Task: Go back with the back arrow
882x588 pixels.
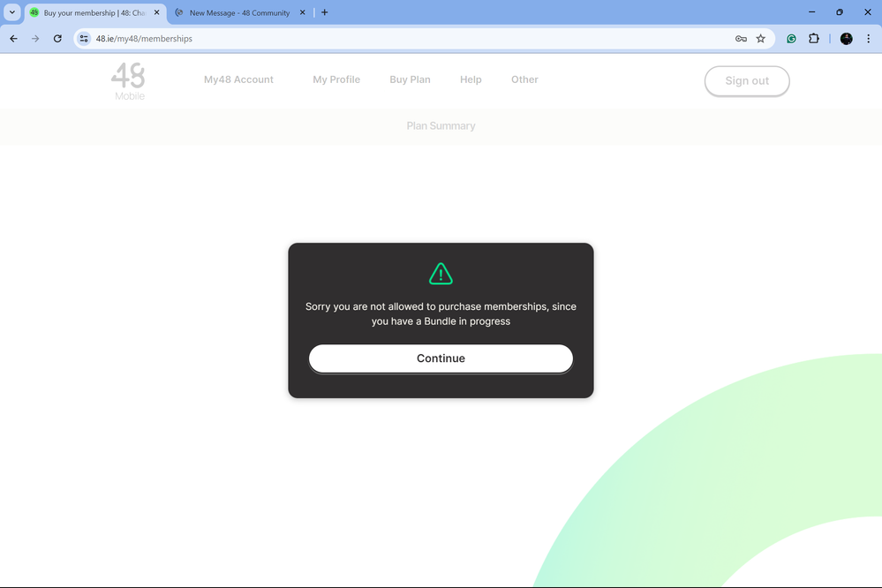Action: click(12, 39)
